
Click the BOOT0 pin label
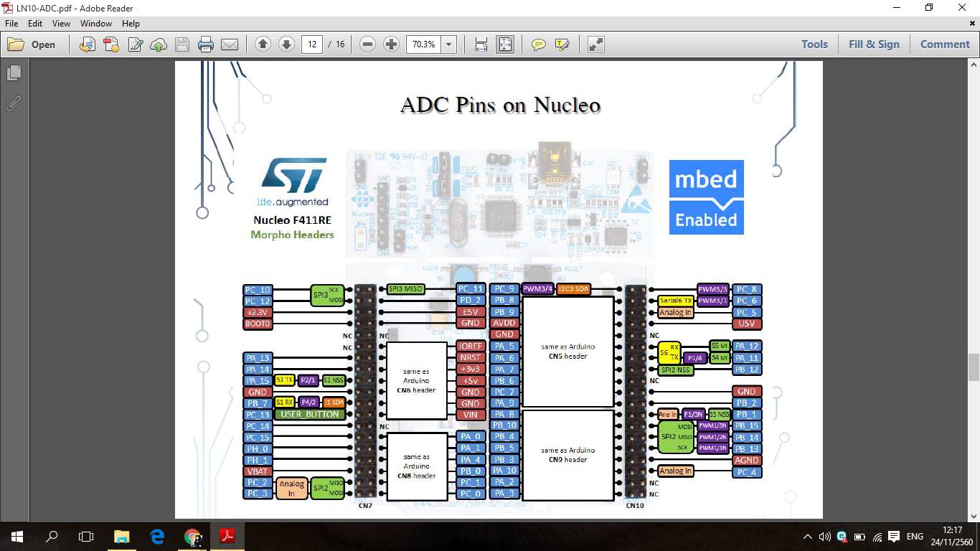[x=258, y=324]
